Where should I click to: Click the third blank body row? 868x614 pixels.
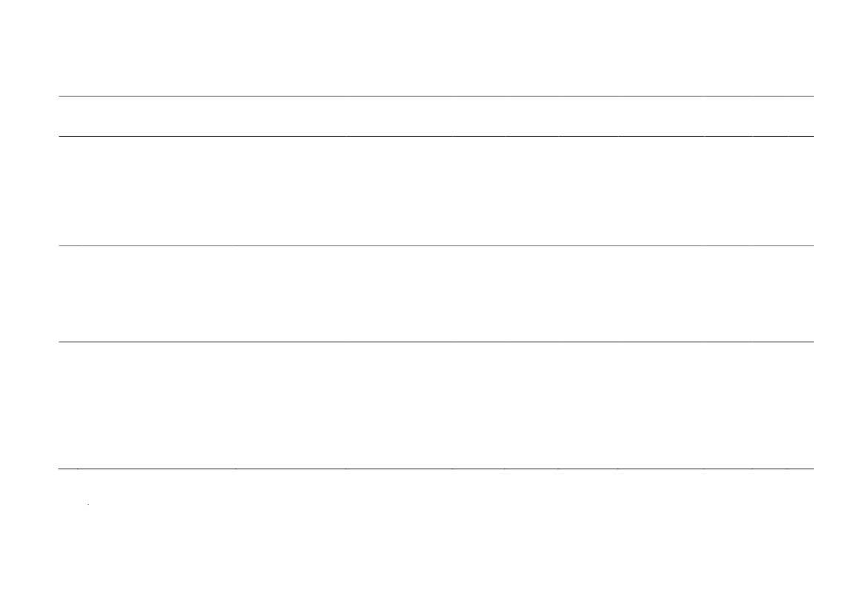pyautogui.click(x=436, y=405)
